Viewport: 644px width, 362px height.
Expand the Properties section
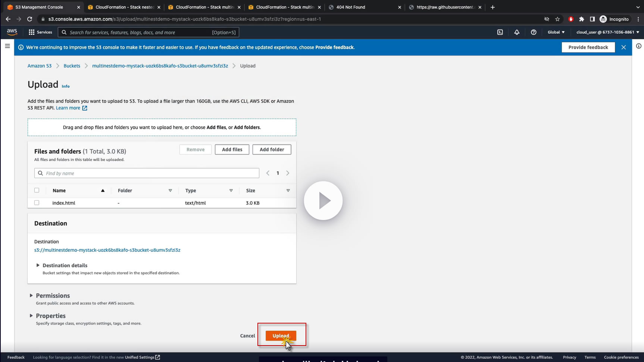[31, 316]
